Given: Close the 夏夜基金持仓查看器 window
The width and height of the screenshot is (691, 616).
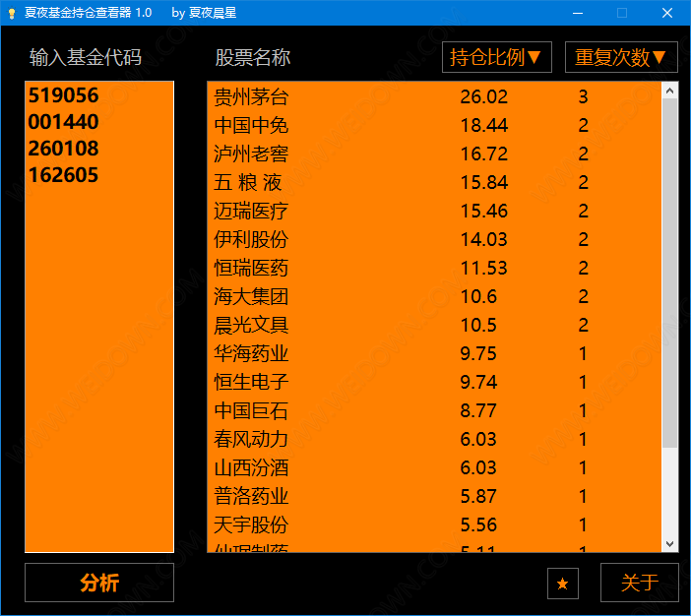Looking at the screenshot, I should click(667, 13).
